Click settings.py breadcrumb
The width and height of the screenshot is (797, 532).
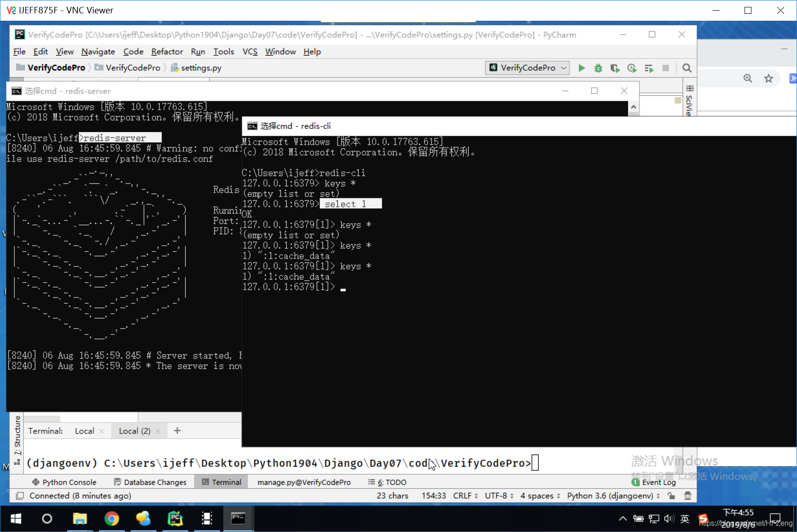(196, 68)
